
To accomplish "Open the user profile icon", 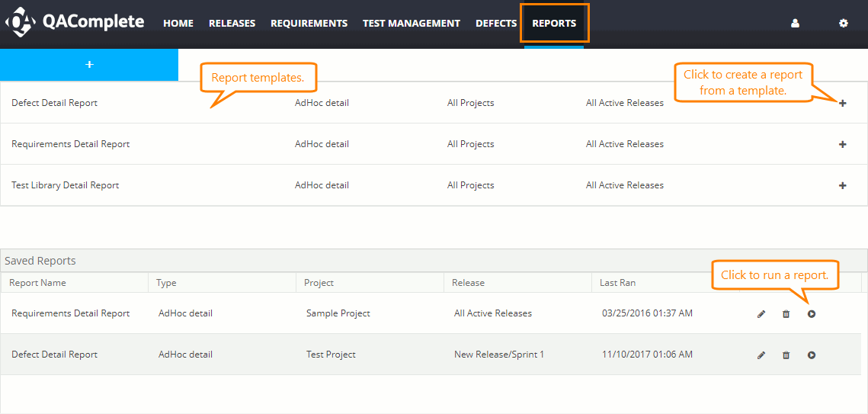I will tap(795, 24).
